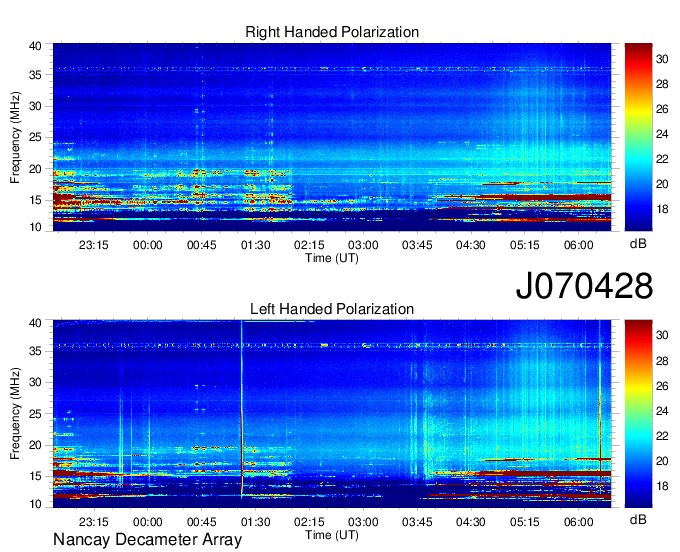This screenshot has width=680, height=552.
Task: Click the "Nancay Decameter Array" caption
Action: pyautogui.click(x=147, y=540)
